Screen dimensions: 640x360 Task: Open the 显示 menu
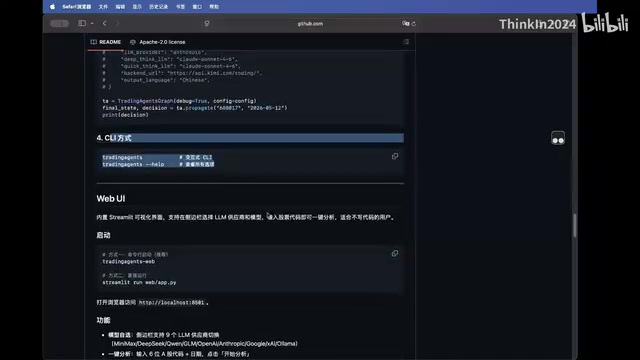click(137, 7)
